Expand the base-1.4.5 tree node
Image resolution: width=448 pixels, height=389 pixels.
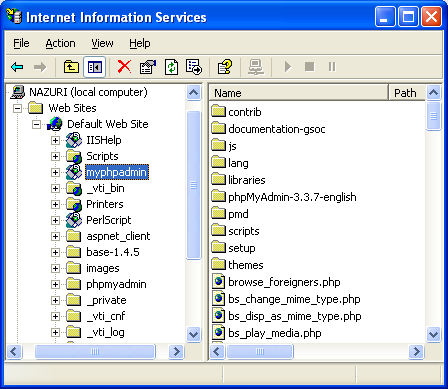point(55,252)
